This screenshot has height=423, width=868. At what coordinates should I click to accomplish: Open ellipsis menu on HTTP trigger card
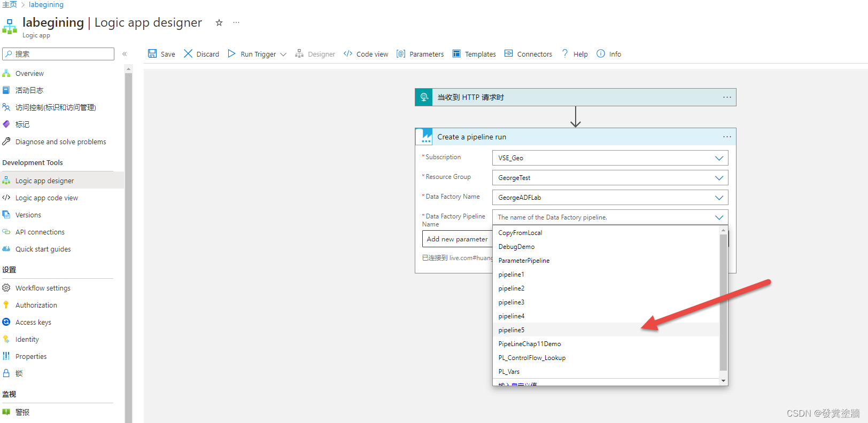pos(727,97)
